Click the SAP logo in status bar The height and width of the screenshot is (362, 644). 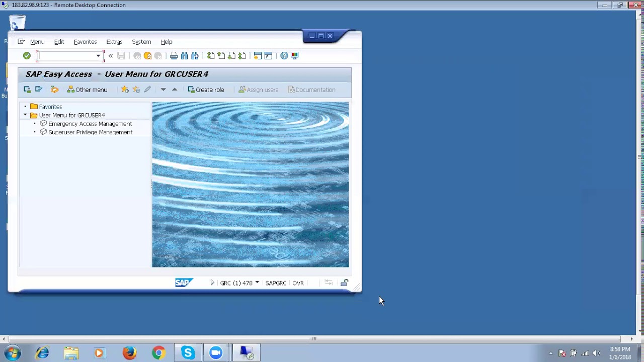coord(183,283)
